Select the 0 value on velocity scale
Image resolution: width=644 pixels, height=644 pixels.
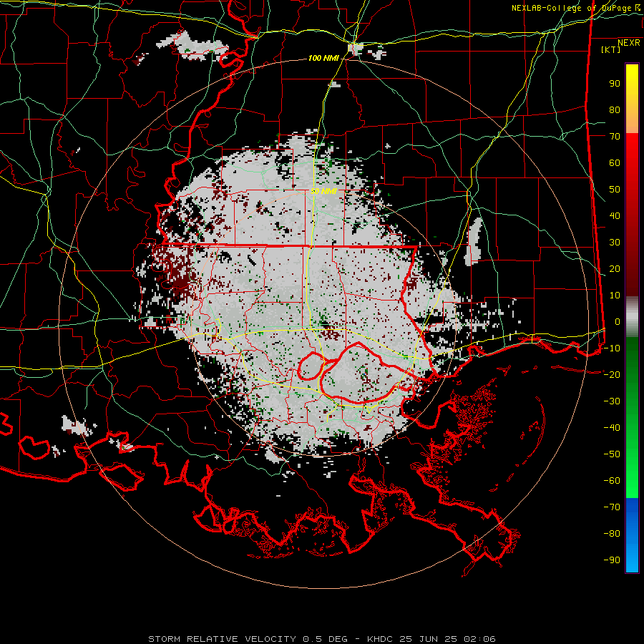point(618,321)
